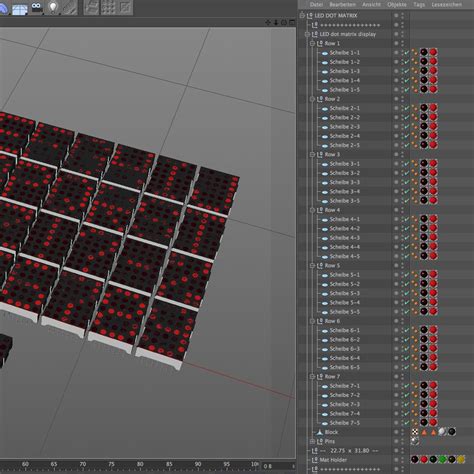Viewport: 474px width, 474px height.
Task: Click the viewport move-camera cross icon
Action: pyautogui.click(x=268, y=22)
